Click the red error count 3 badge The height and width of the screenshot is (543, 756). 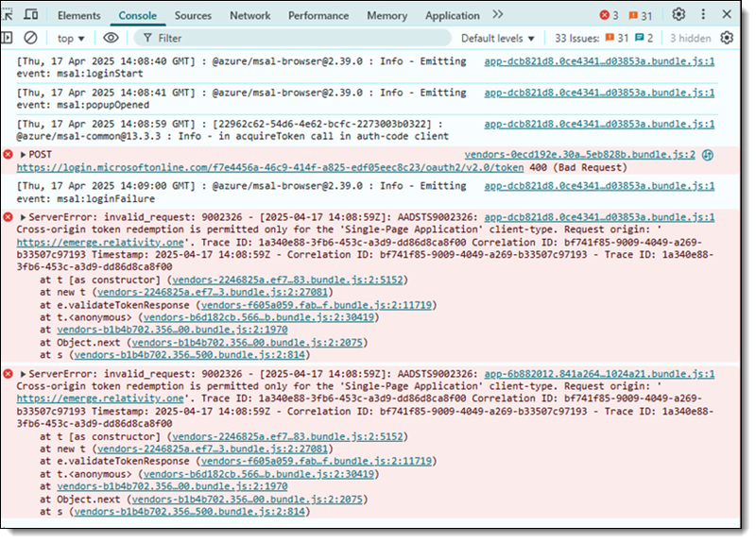(x=609, y=15)
